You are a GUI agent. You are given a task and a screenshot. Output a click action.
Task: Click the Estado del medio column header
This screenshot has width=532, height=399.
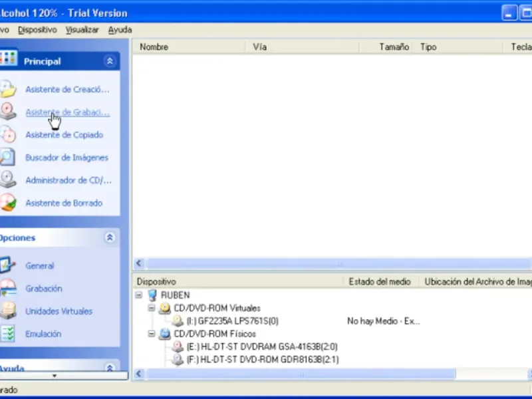tap(381, 281)
